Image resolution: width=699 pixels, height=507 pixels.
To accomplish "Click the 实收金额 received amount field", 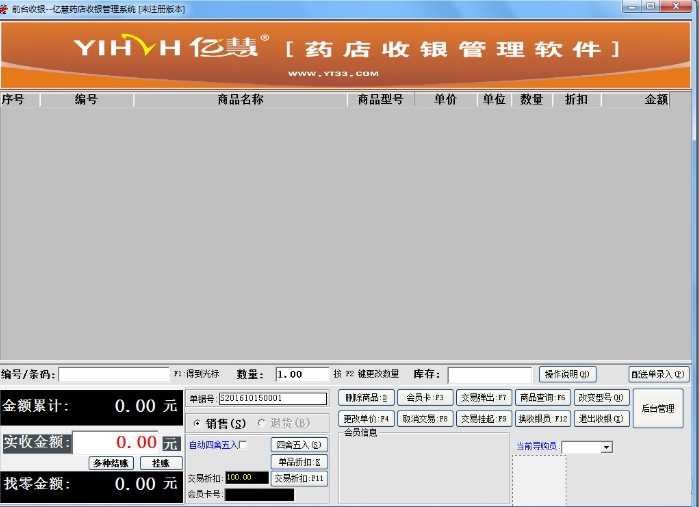I will click(x=115, y=442).
